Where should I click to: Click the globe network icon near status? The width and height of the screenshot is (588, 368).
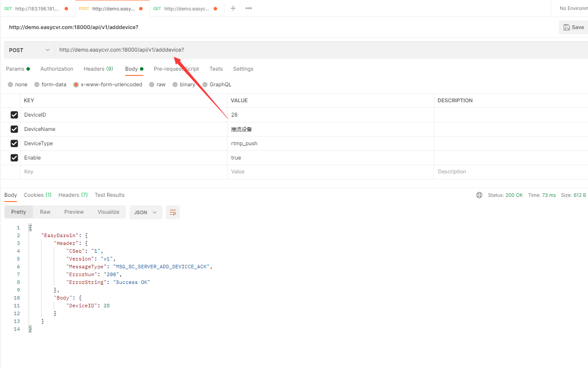[x=479, y=195]
